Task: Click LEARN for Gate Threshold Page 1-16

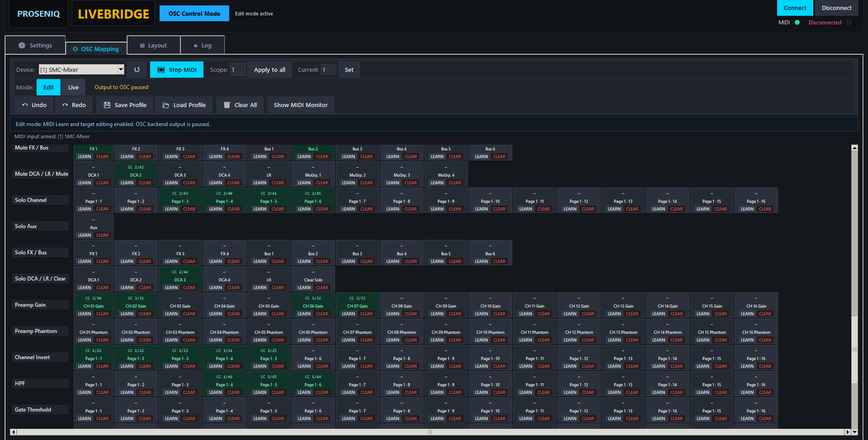Action: pyautogui.click(x=747, y=419)
